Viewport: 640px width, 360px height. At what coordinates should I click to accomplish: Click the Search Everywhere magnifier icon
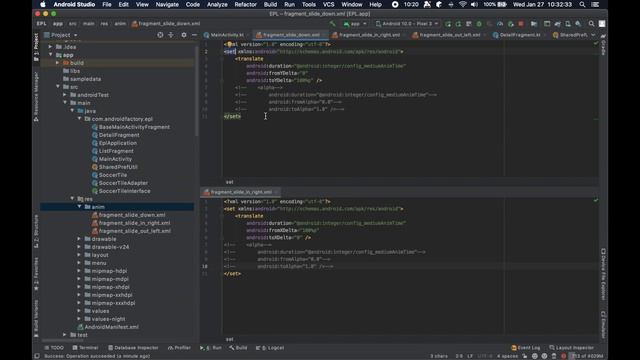pyautogui.click(x=591, y=24)
